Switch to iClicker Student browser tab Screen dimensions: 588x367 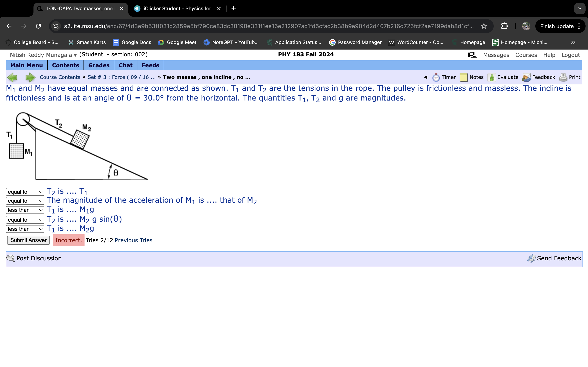177,9
